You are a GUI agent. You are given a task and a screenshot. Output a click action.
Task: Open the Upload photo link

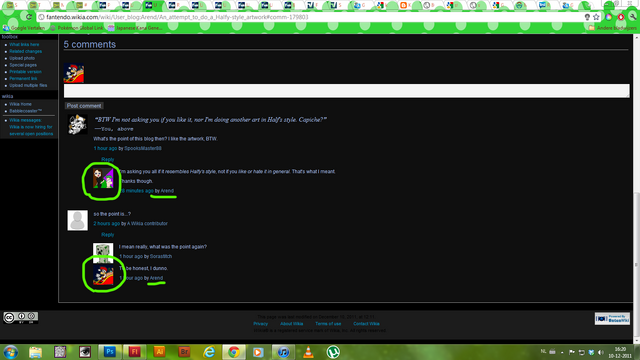point(22,58)
